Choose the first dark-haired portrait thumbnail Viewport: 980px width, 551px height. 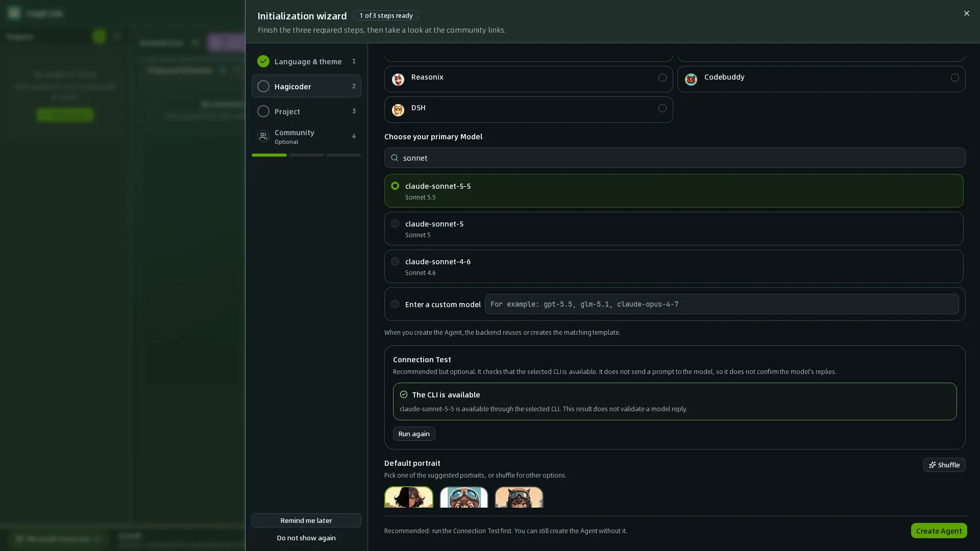[x=409, y=497]
